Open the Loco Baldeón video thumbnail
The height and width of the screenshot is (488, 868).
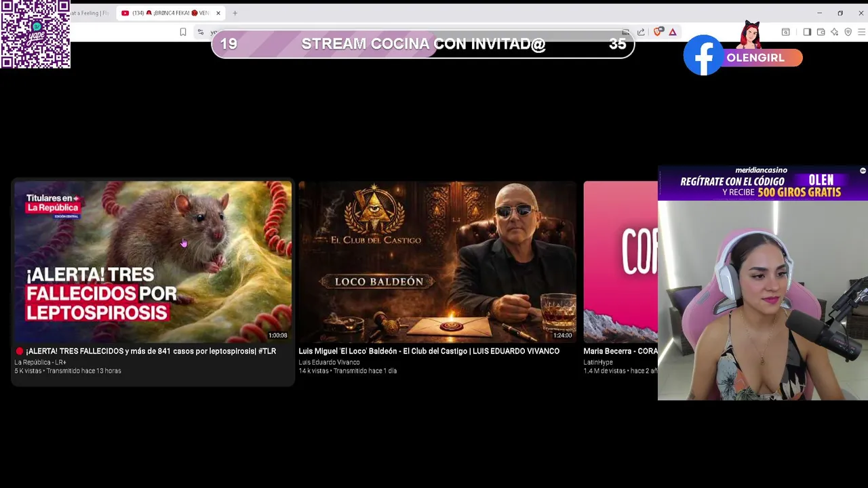coord(437,262)
